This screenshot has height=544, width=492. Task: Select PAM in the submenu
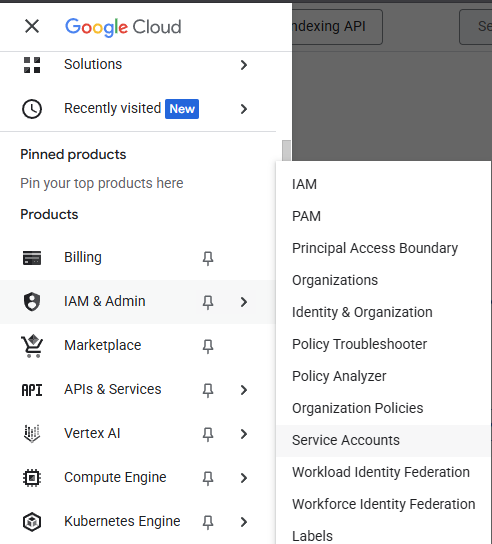coord(306,216)
